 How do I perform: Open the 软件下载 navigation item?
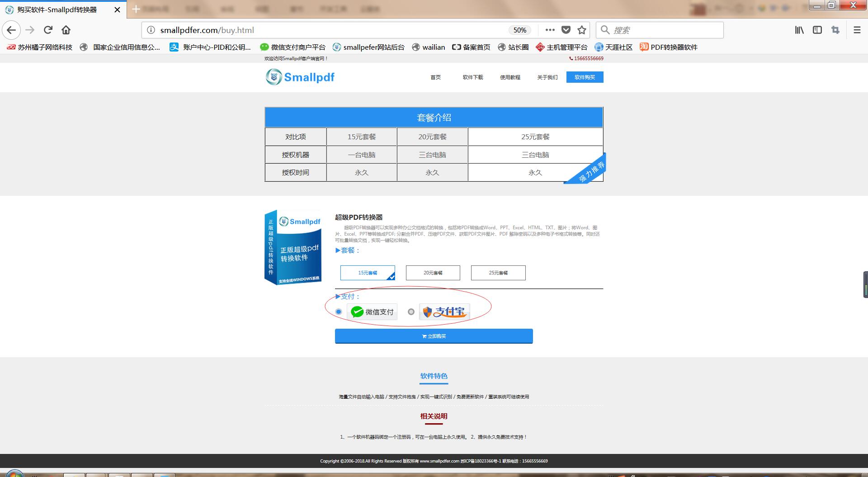pos(472,77)
